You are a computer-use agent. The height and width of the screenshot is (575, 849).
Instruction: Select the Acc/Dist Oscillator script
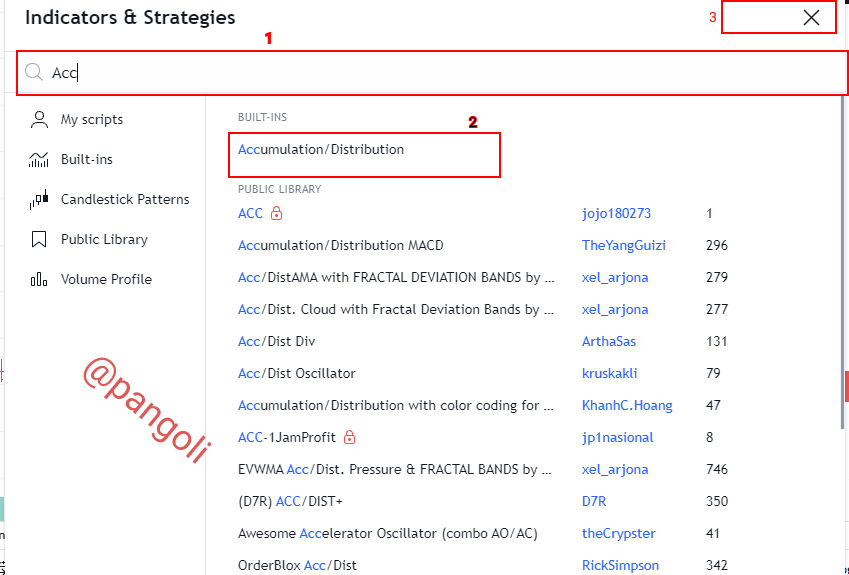click(x=297, y=373)
